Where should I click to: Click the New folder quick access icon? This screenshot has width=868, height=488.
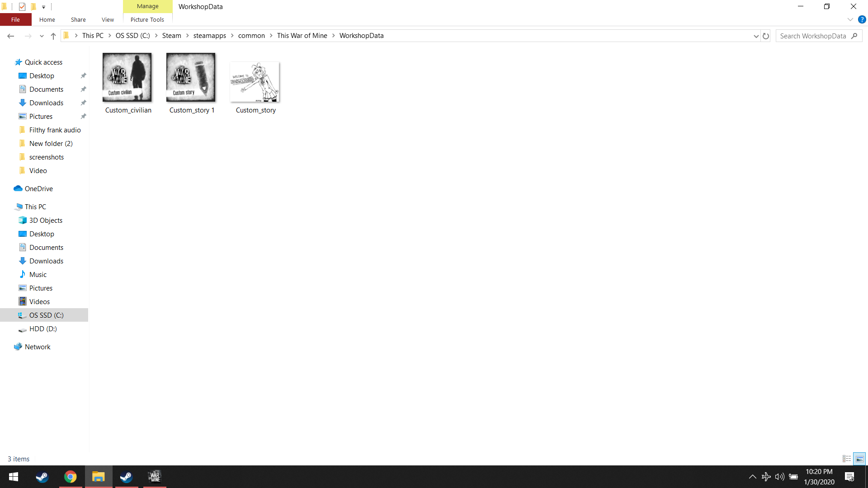click(33, 6)
